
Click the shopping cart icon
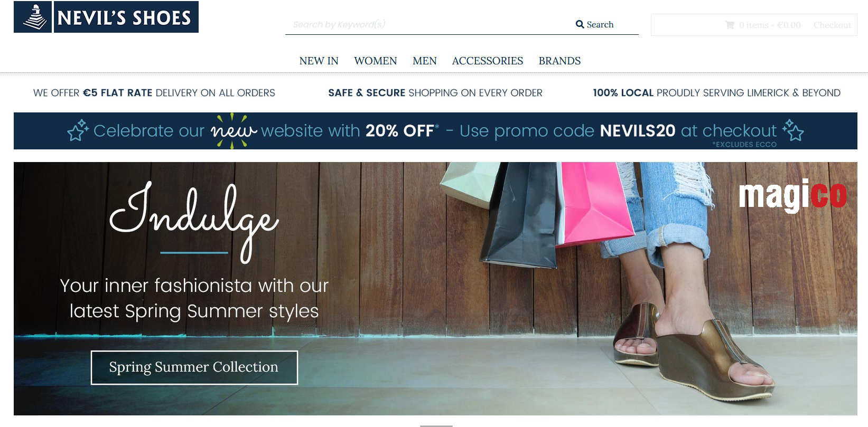coord(730,25)
